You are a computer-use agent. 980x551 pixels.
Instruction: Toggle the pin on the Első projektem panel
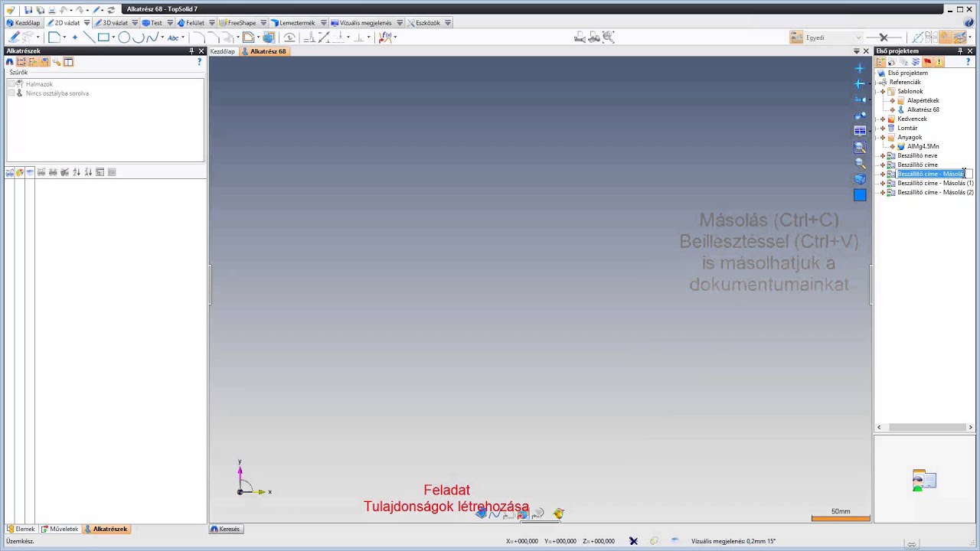[960, 51]
